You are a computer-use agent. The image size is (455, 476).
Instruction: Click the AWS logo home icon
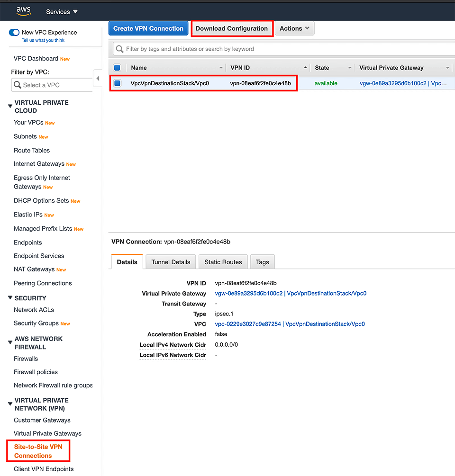coord(23,10)
